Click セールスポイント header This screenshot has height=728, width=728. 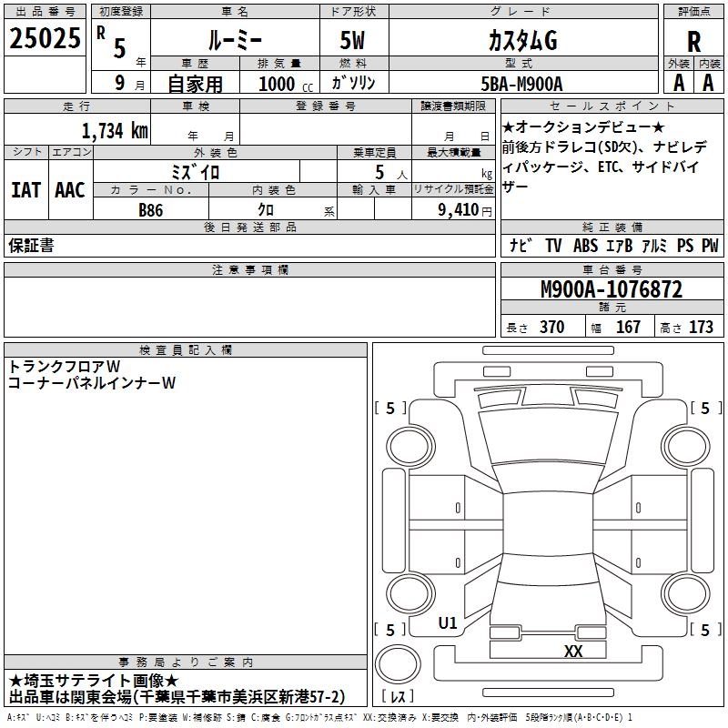tap(612, 106)
